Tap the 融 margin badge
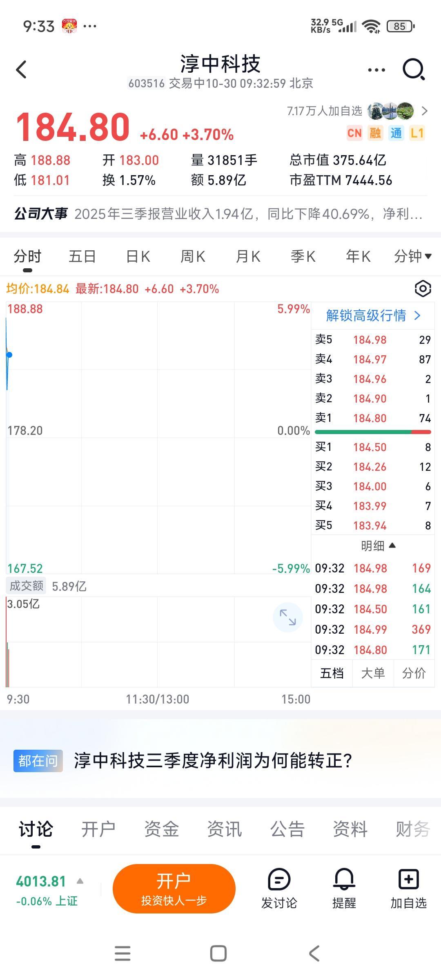Screen dimensions: 441x980 (x=375, y=133)
